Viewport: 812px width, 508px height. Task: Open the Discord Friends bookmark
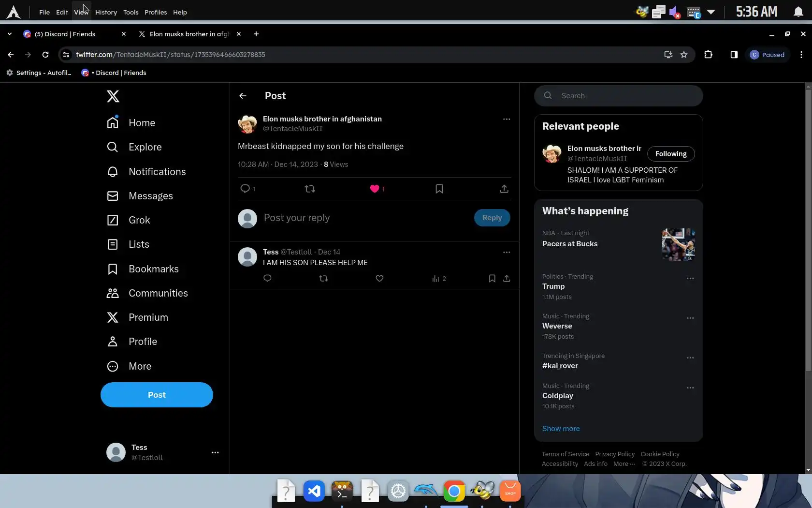114,73
